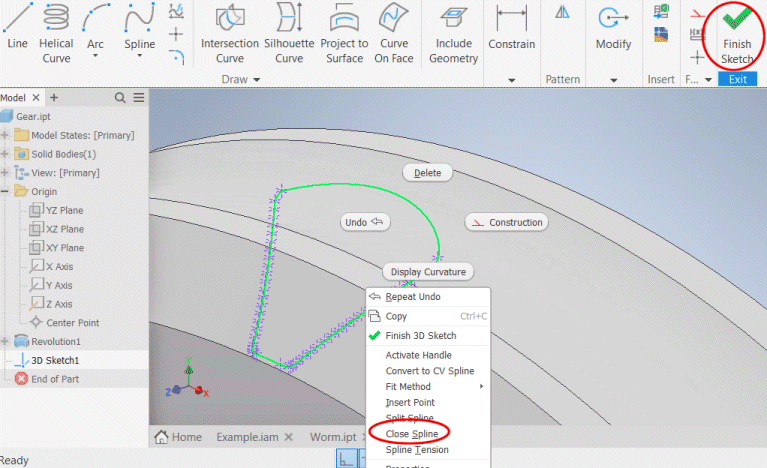
Task: Select Z Axis in Origin
Action: [x=51, y=304]
